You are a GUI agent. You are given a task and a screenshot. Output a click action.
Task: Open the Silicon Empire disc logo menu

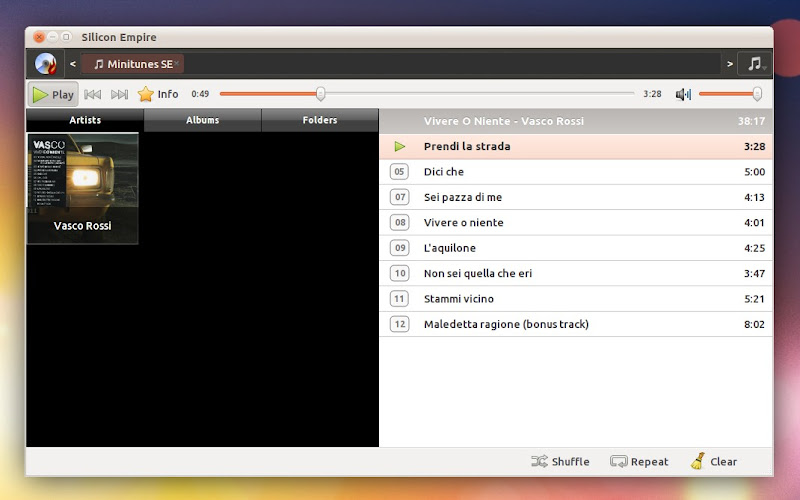click(45, 64)
